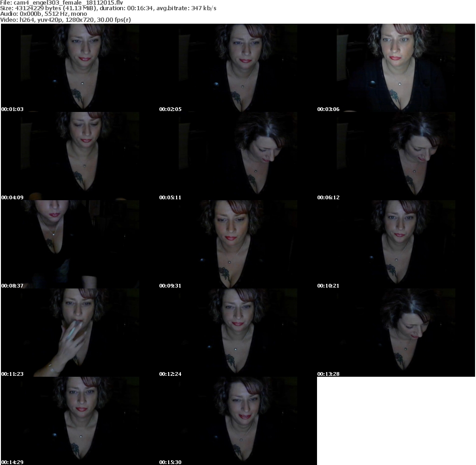Select the thumbnail at 00:11:23
The height and width of the screenshot is (465, 476).
pyautogui.click(x=80, y=333)
